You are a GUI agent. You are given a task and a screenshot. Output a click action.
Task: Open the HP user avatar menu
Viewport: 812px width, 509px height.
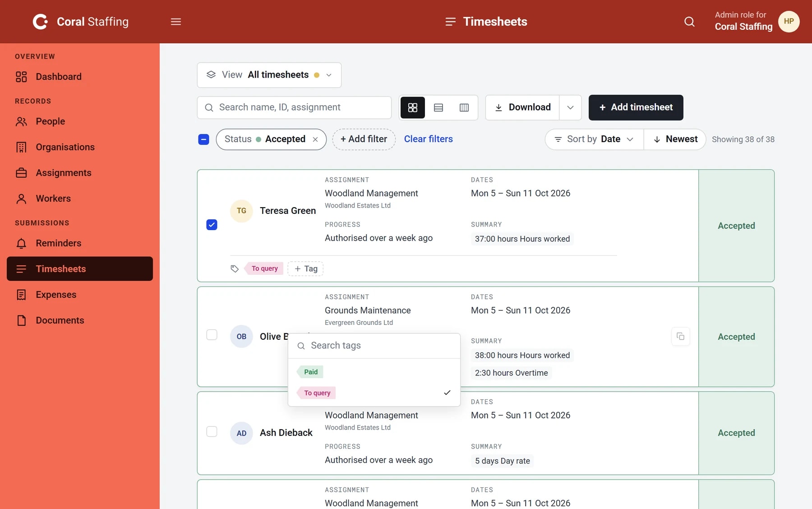tap(789, 22)
